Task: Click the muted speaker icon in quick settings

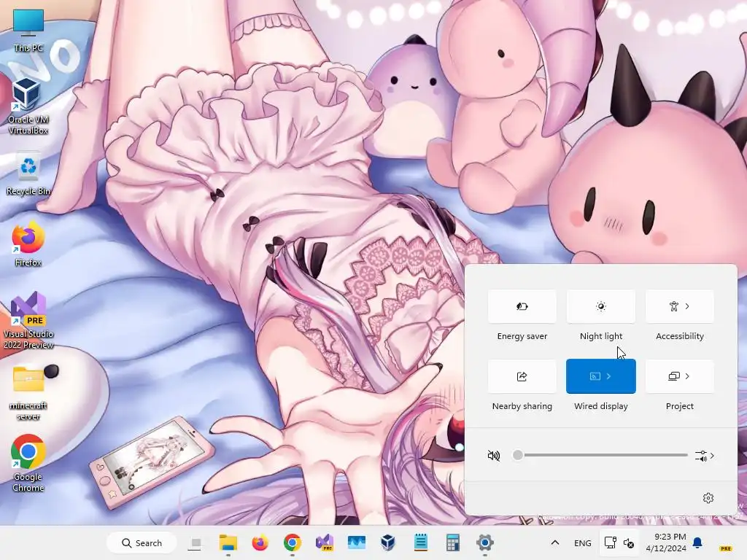Action: click(494, 456)
